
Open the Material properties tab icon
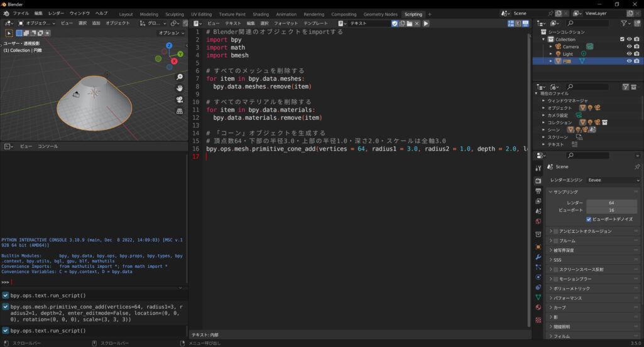(x=538, y=307)
